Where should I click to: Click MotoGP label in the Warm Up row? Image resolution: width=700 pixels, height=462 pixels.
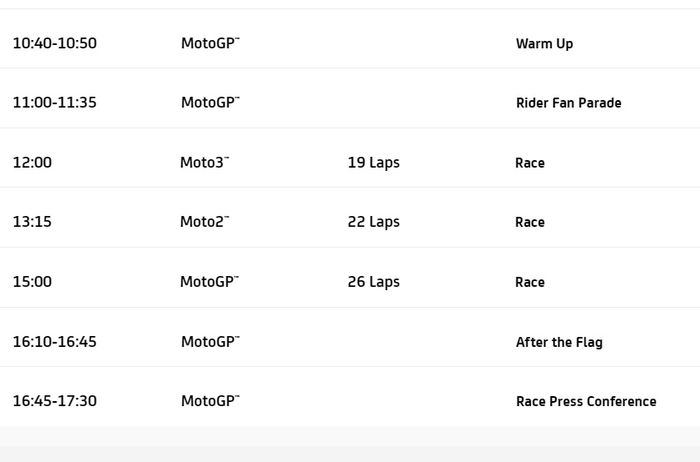pyautogui.click(x=210, y=43)
